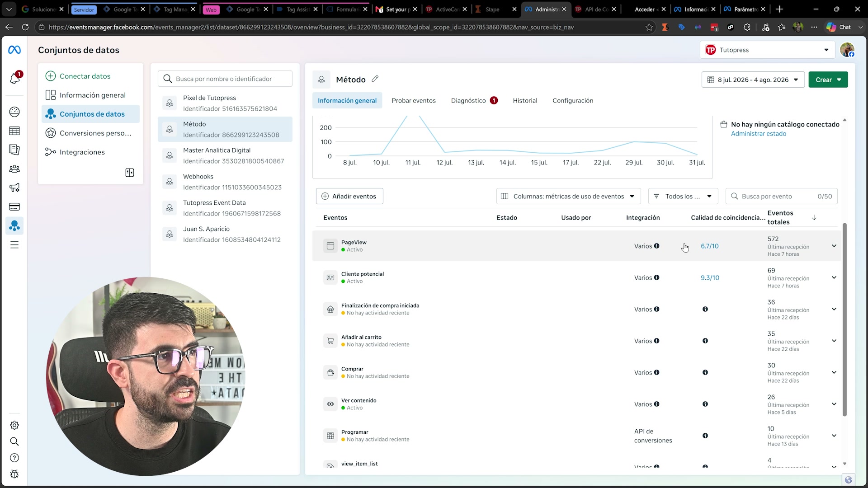The height and width of the screenshot is (488, 868).
Task: Click the search magnifier in left sidebar
Action: pyautogui.click(x=14, y=441)
